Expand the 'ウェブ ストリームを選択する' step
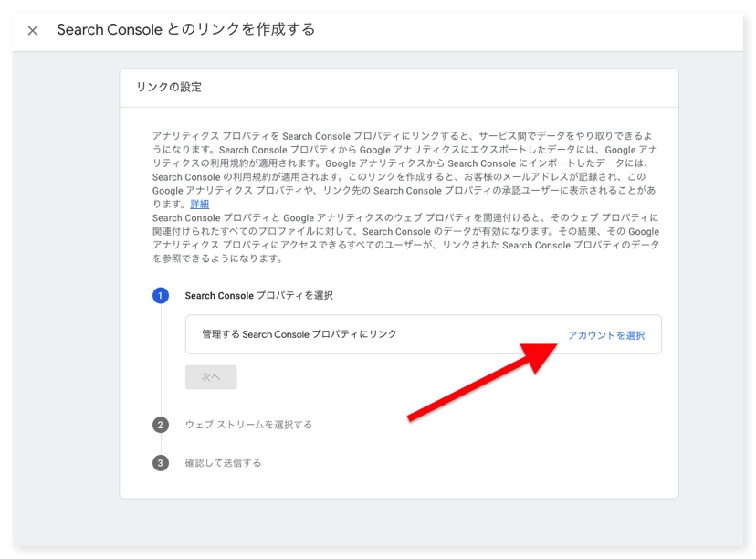This screenshot has height=559, width=756. click(x=248, y=425)
